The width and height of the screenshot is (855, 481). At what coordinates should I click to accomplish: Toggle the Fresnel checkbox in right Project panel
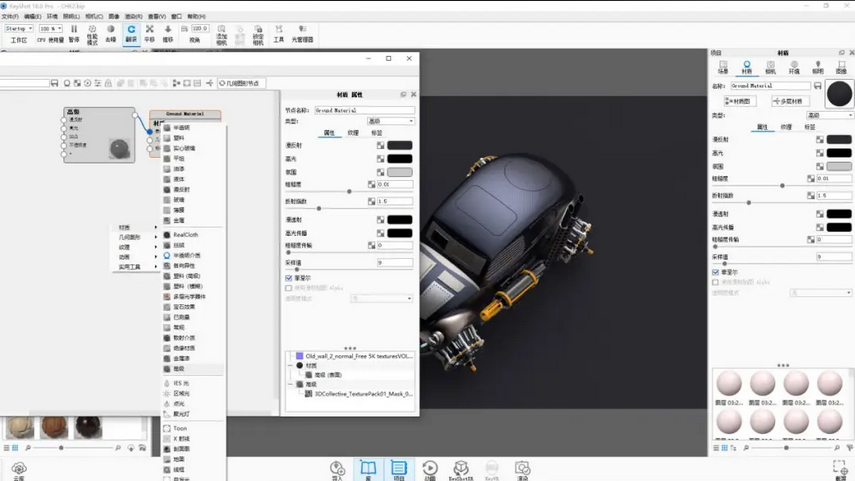716,272
